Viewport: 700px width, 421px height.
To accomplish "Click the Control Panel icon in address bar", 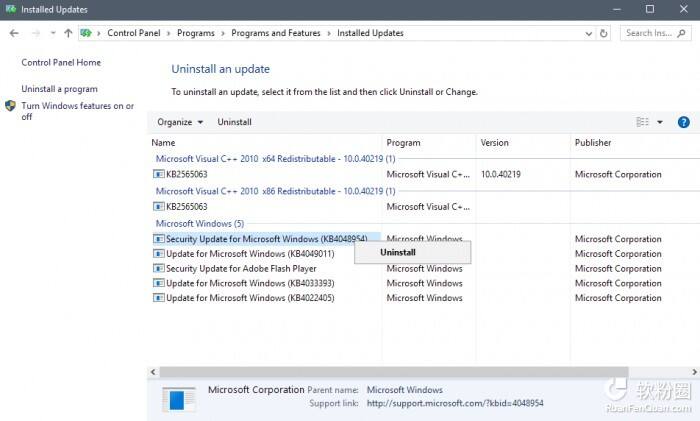I will pos(86,33).
